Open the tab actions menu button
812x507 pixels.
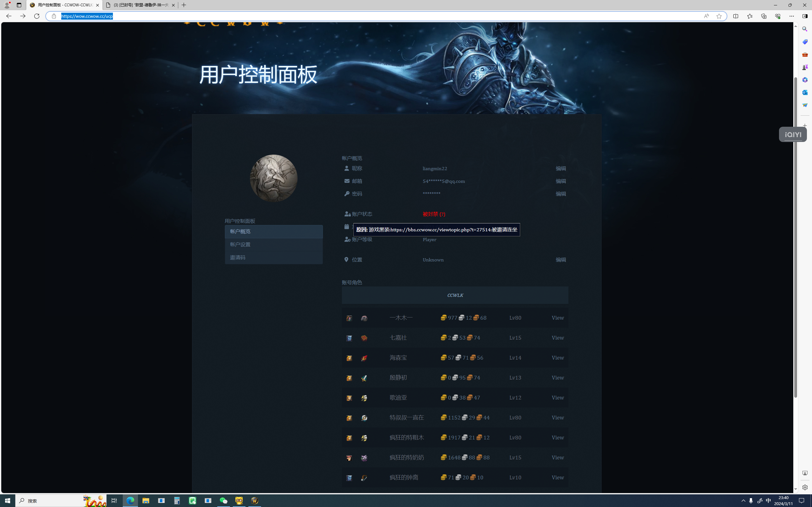point(19,5)
